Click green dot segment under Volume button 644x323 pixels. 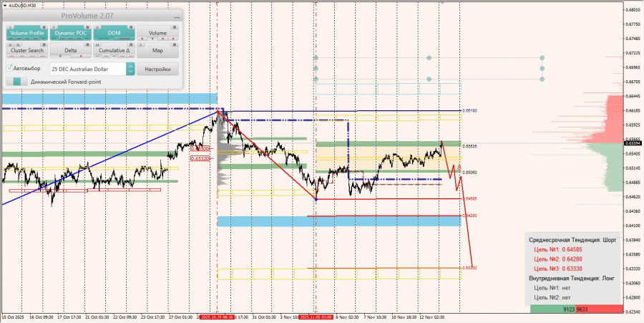click(153, 39)
